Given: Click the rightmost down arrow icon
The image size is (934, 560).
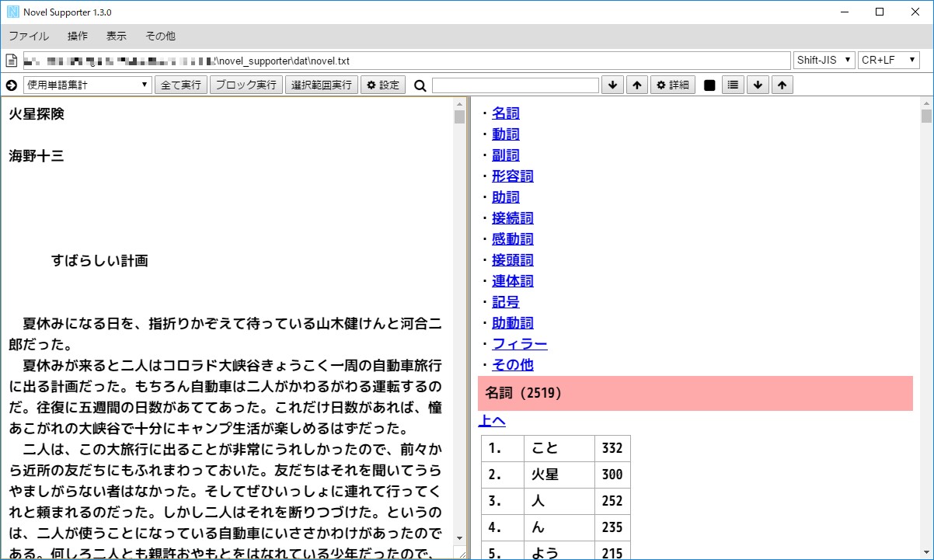Looking at the screenshot, I should pyautogui.click(x=757, y=84).
